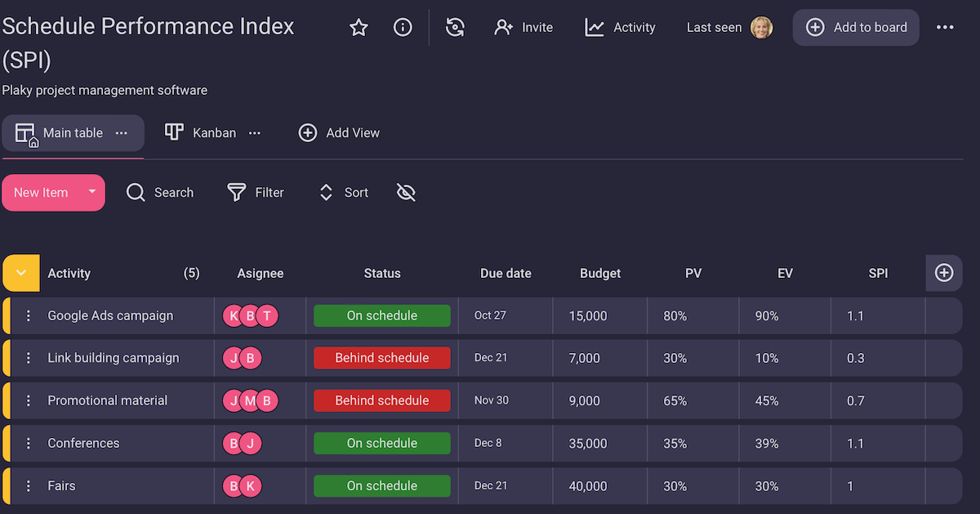Change Link building campaign Behind schedule status
980x514 pixels.
[381, 358]
